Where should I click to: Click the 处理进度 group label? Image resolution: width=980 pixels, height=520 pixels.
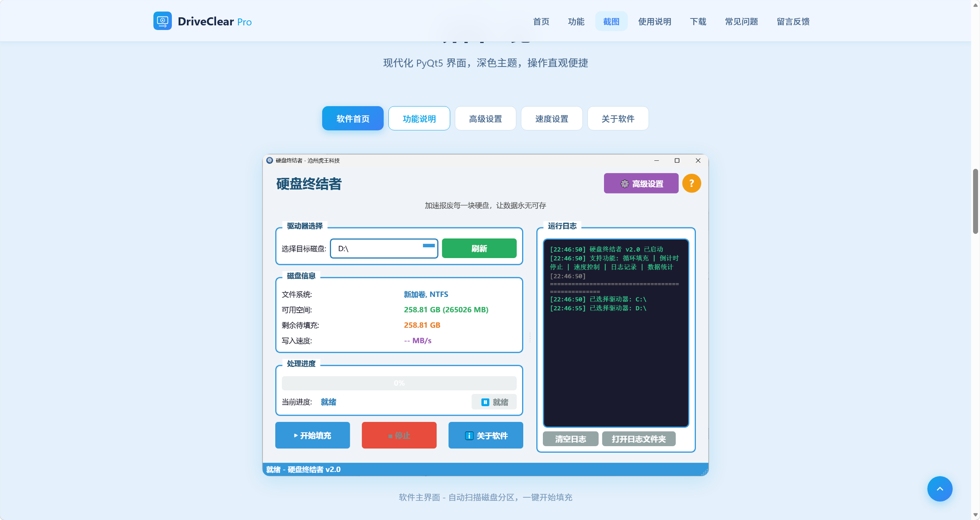pos(301,363)
